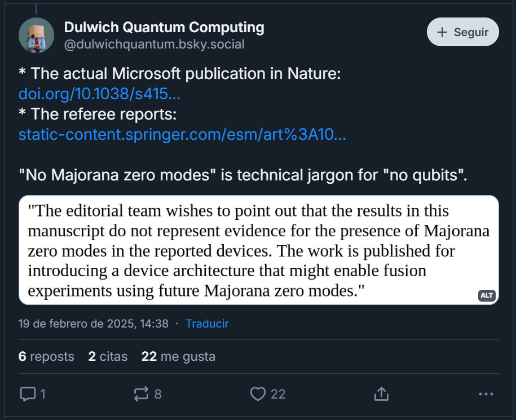
Task: Click the @dulwichquantum.bsky.social handle
Action: pos(154,45)
